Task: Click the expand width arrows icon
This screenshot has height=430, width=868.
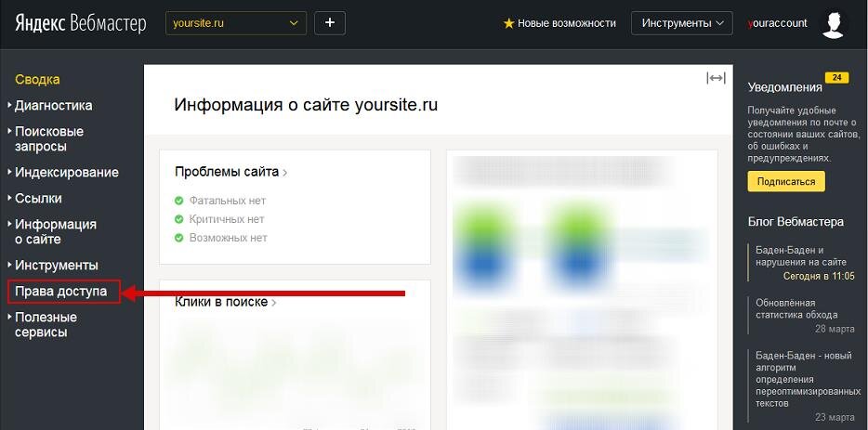Action: pyautogui.click(x=716, y=79)
